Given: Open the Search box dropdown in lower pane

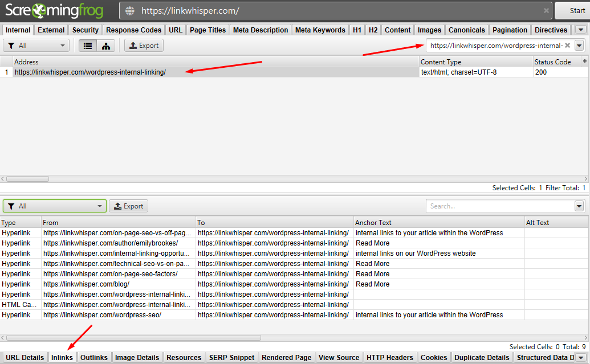Looking at the screenshot, I should coord(580,206).
